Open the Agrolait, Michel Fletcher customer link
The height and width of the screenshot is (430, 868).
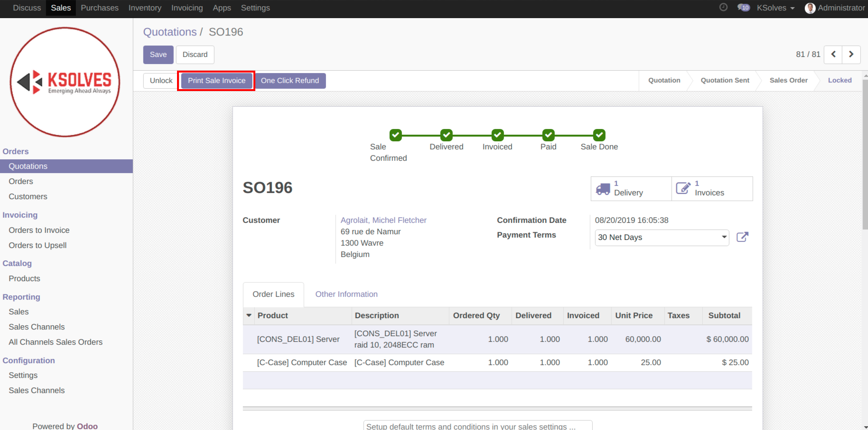383,220
